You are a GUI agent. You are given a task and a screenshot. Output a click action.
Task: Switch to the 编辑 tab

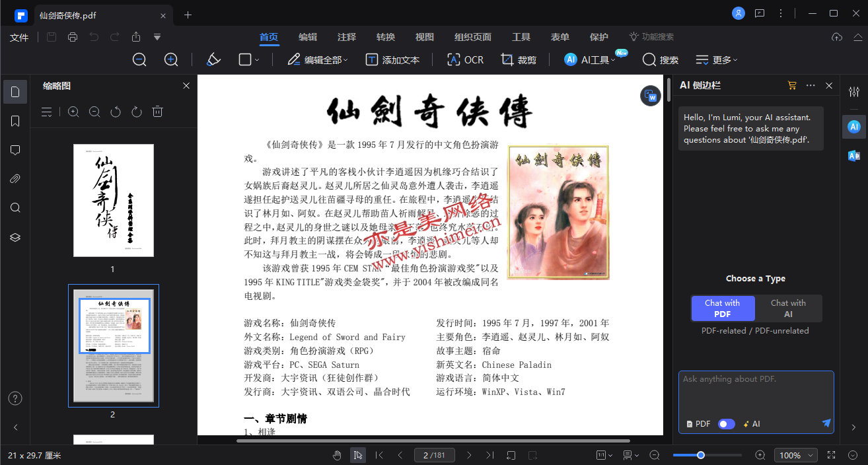tap(308, 37)
